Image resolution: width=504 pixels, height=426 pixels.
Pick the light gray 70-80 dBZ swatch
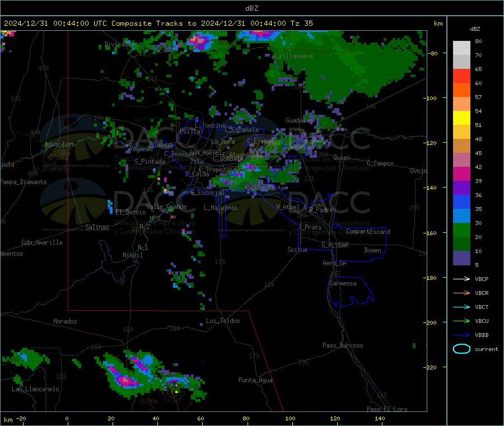(461, 48)
